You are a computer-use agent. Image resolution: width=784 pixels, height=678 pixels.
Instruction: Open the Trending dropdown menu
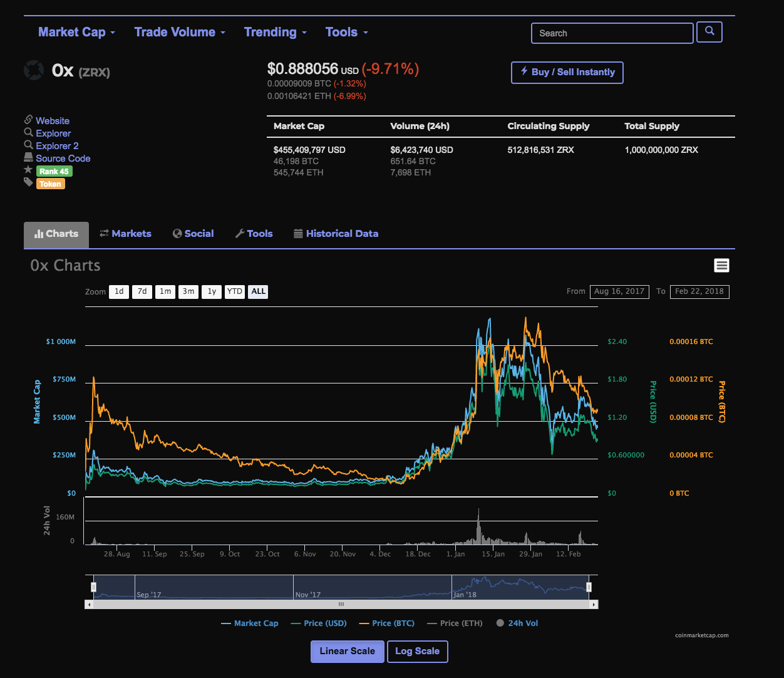[276, 32]
